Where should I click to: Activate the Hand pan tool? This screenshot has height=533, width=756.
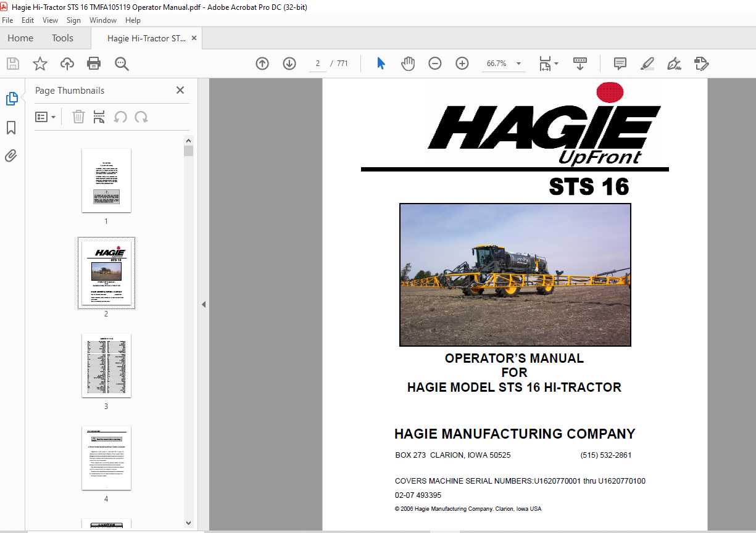click(x=408, y=64)
